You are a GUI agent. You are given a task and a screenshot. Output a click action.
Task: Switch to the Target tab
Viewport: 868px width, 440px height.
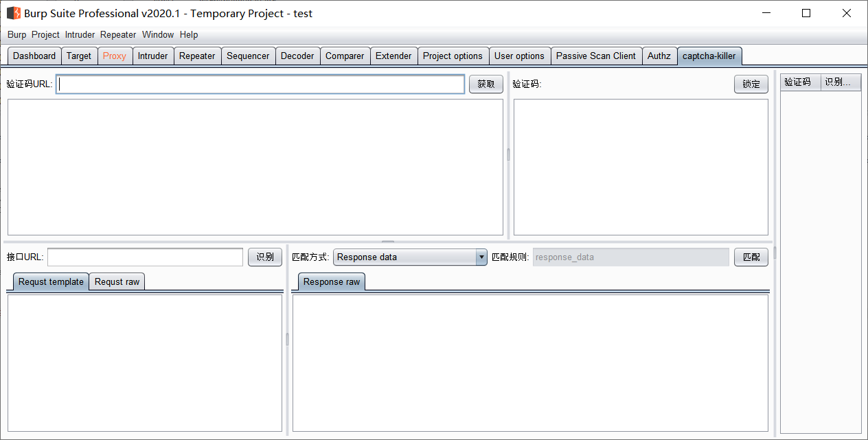tap(79, 56)
